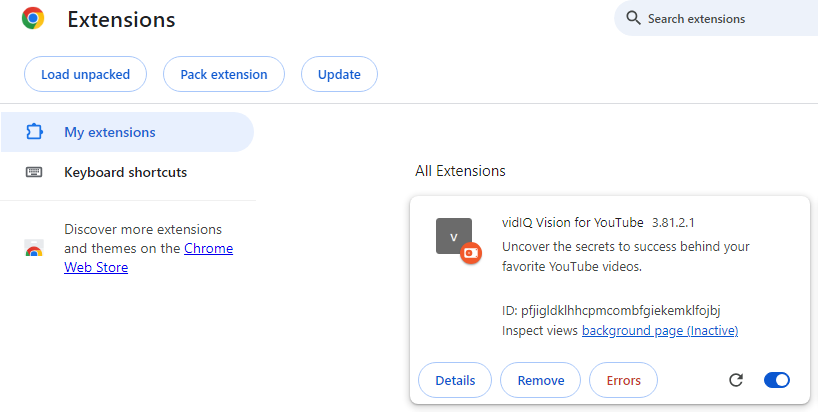Disable the vidIQ Vision extension toggle

click(776, 380)
